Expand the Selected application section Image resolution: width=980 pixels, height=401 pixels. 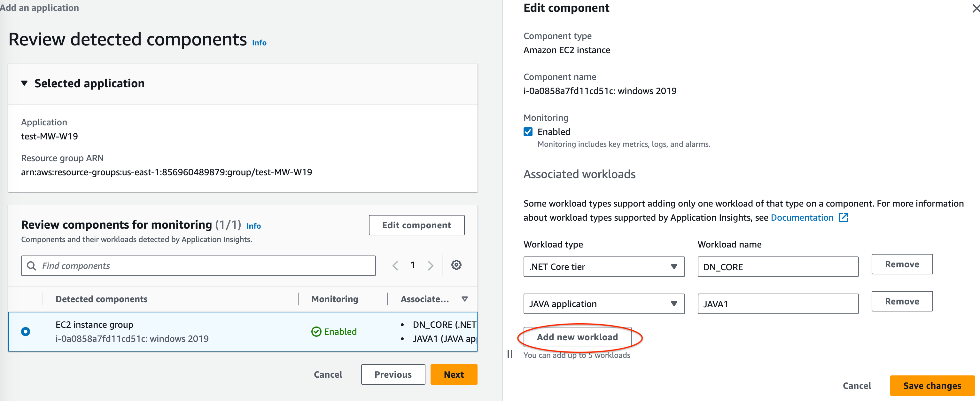point(24,83)
